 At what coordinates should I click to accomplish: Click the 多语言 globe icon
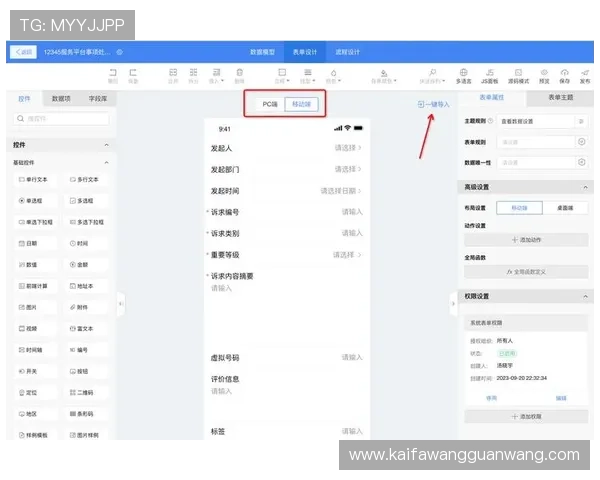coord(463,72)
